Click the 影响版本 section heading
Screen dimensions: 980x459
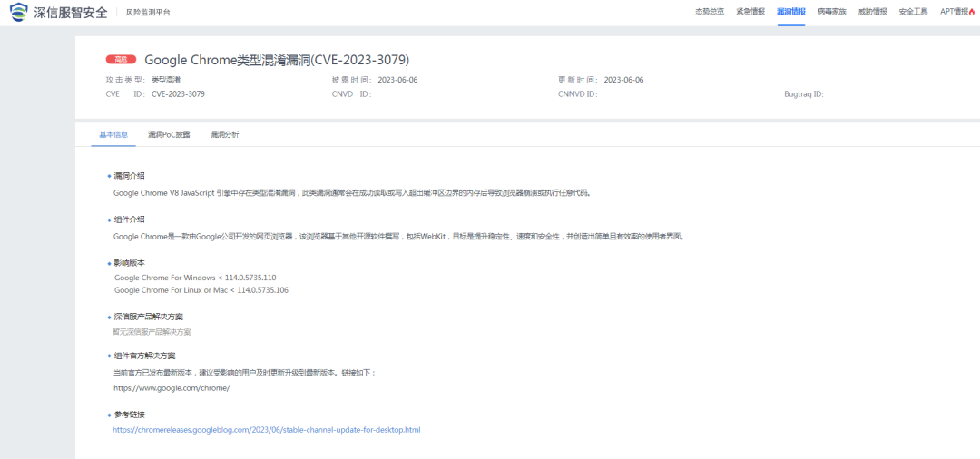(129, 264)
